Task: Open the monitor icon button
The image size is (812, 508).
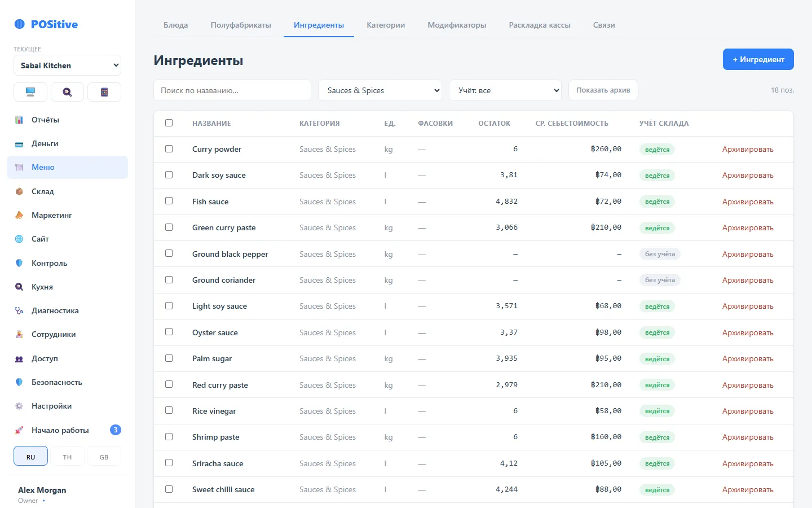Action: [x=30, y=92]
